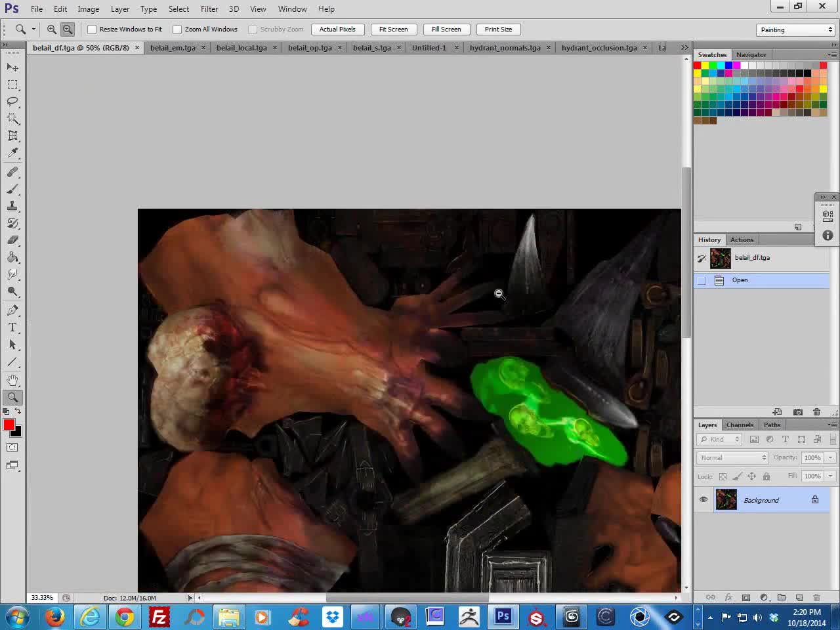The width and height of the screenshot is (840, 630).
Task: Create a new layer
Action: click(x=799, y=597)
